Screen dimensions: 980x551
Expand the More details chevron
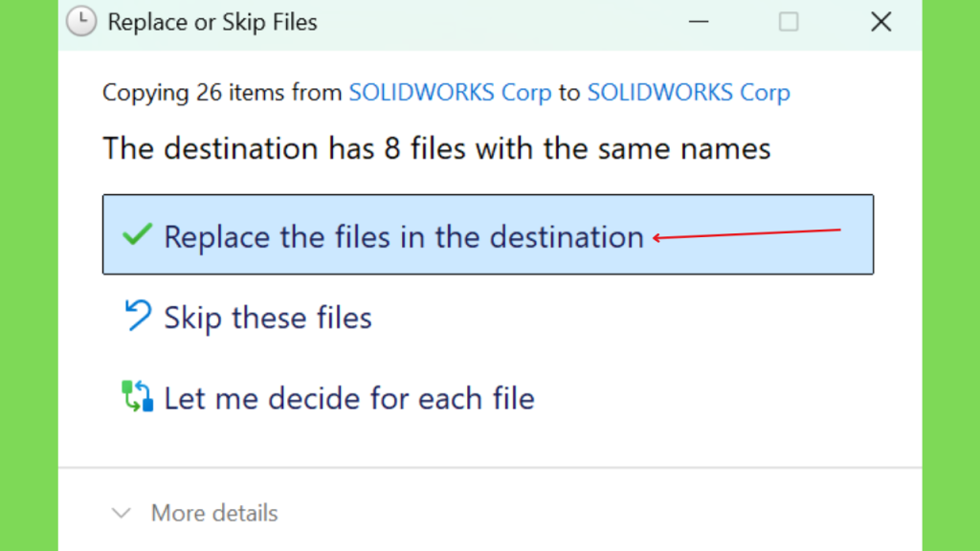122,513
